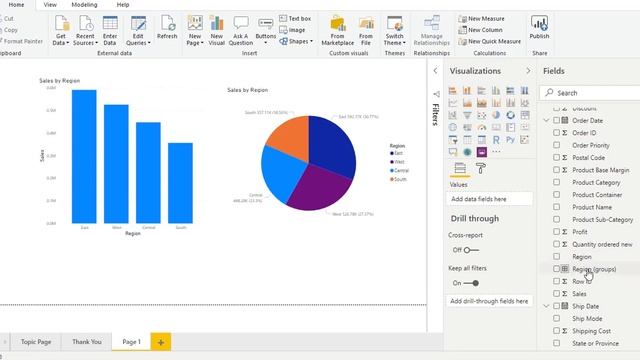Choose the map visual globe icon
The width and height of the screenshot is (640, 360).
pos(453,127)
